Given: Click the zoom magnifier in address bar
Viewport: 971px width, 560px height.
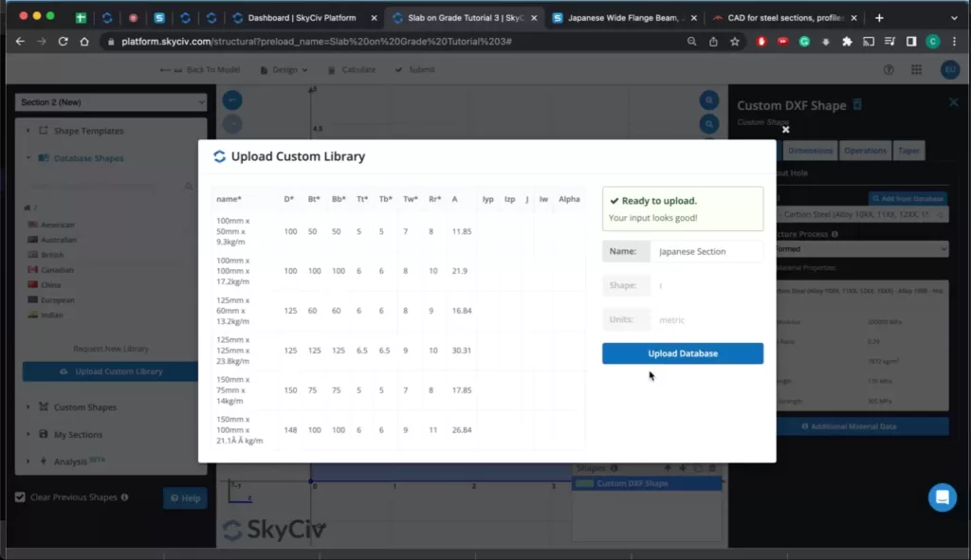Looking at the screenshot, I should tap(691, 42).
